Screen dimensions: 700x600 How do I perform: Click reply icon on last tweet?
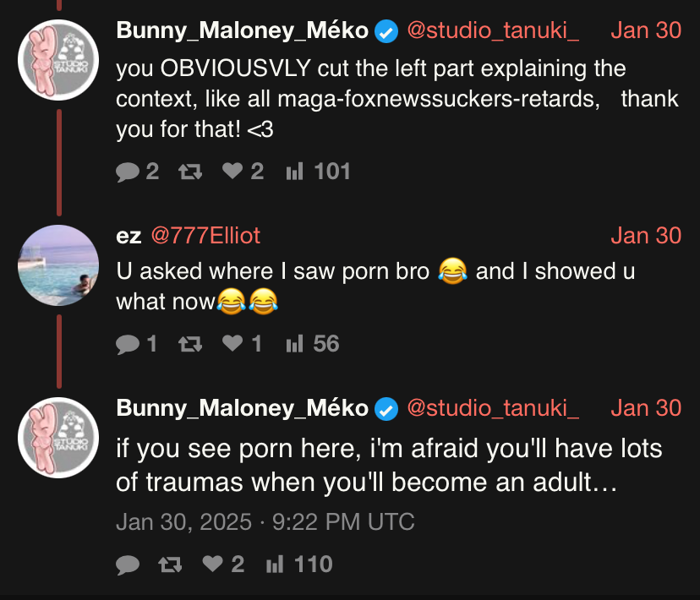point(129,565)
